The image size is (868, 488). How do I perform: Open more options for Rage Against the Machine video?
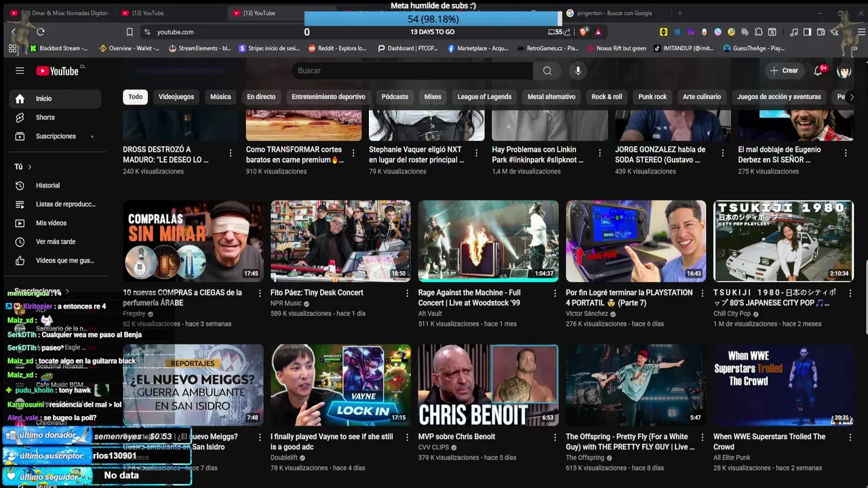click(555, 293)
